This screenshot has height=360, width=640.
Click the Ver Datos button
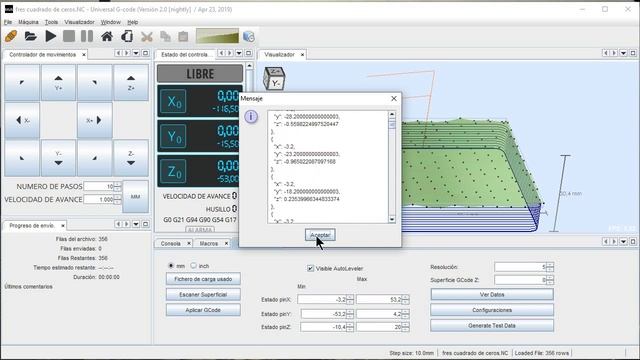(492, 295)
